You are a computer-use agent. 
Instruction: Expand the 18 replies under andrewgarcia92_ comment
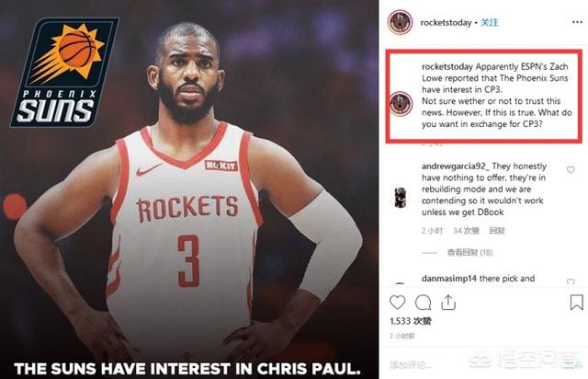469,252
